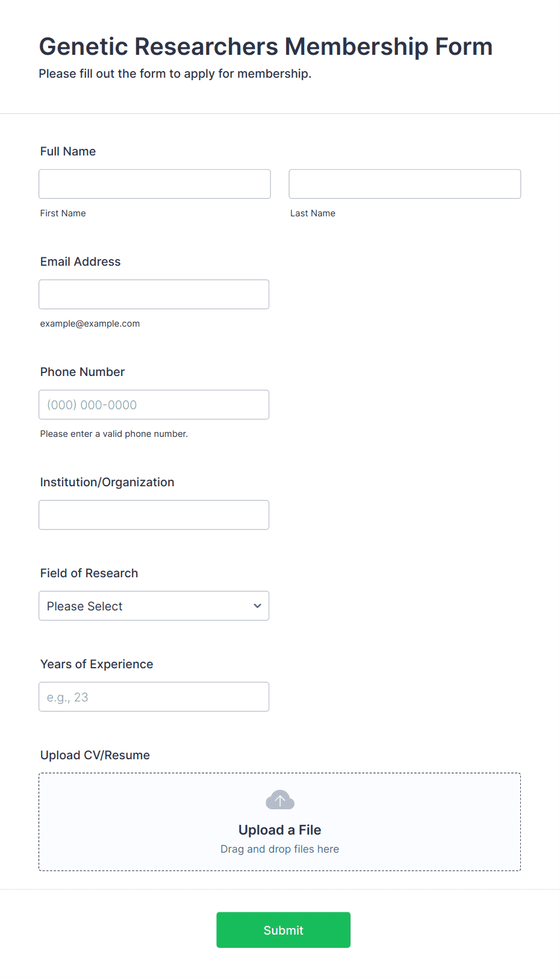Viewport: 560px width, 978px height.
Task: Click the Email Address label
Action: (81, 262)
